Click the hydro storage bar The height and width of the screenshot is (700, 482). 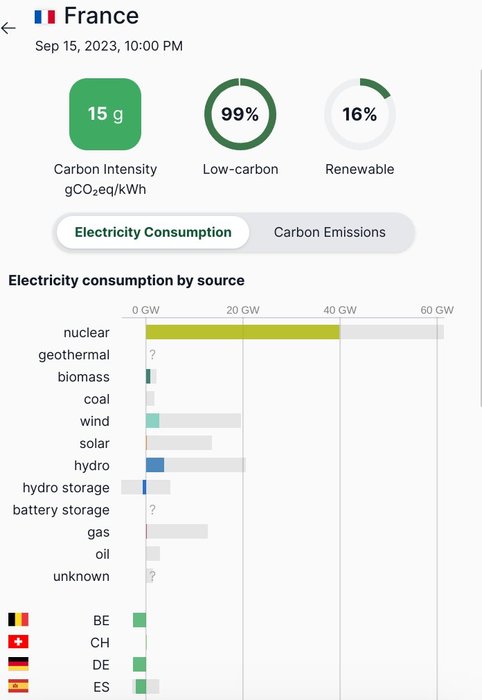pyautogui.click(x=144, y=487)
